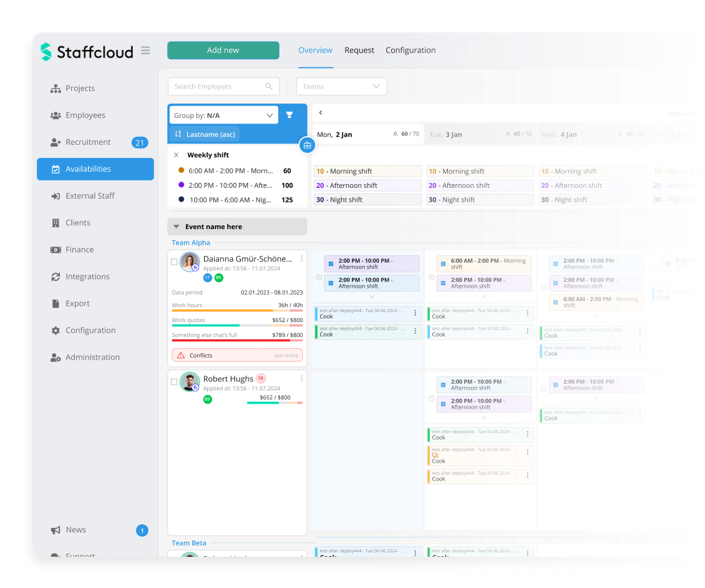This screenshot has width=705, height=588.
Task: Select the checkbox next to Robert Hughs
Action: [x=174, y=382]
